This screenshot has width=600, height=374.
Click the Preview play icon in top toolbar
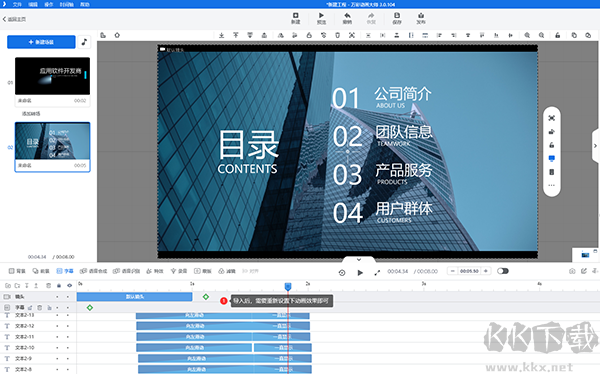click(321, 18)
